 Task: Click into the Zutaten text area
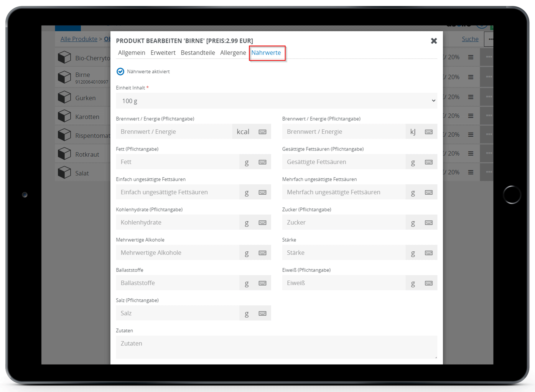[x=276, y=347]
